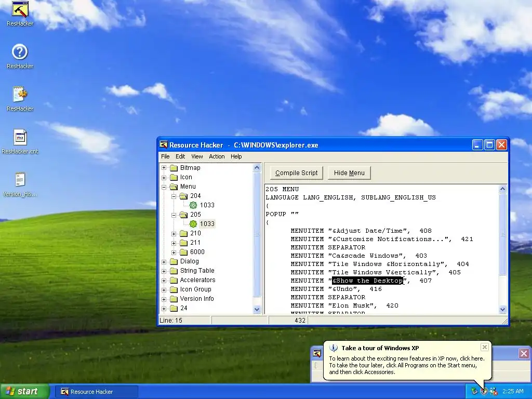Expand the 211 menu node

[174, 243]
